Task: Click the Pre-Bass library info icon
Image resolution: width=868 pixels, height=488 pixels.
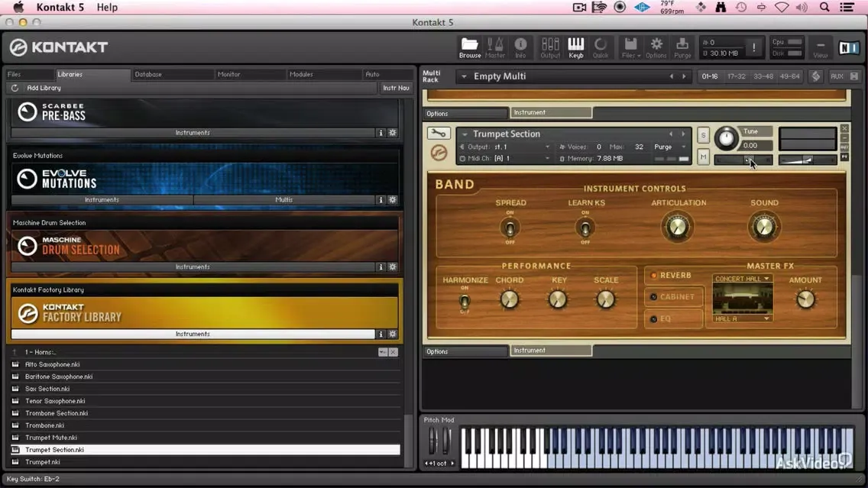Action: pyautogui.click(x=381, y=133)
